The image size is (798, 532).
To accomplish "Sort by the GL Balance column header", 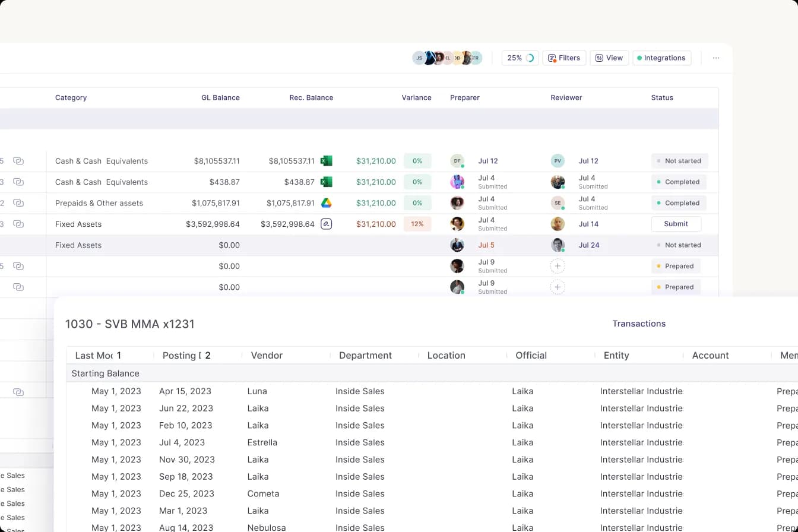I will [220, 97].
